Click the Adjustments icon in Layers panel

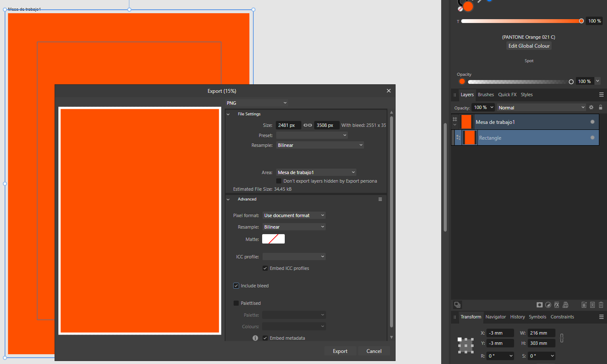coord(548,305)
